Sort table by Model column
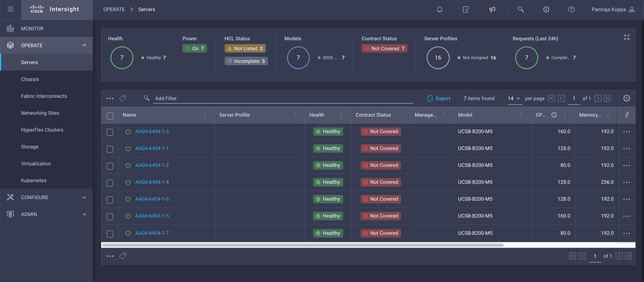The width and height of the screenshot is (644, 282). [522, 115]
